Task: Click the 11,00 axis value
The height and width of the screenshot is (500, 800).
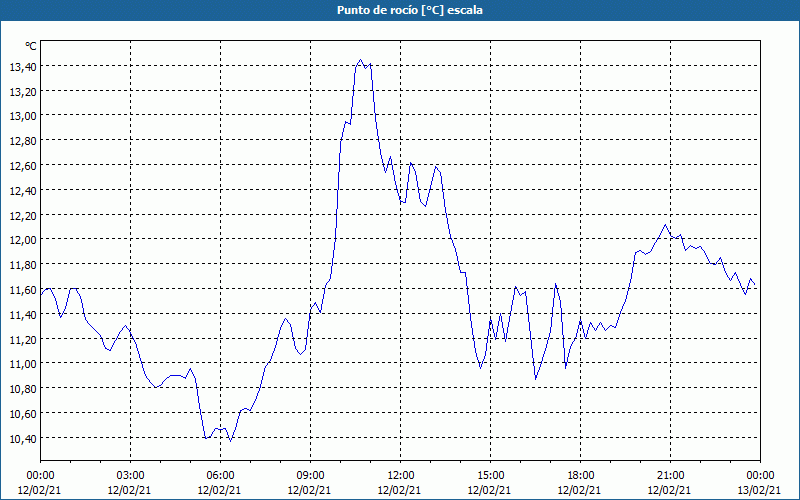Action: pos(23,364)
